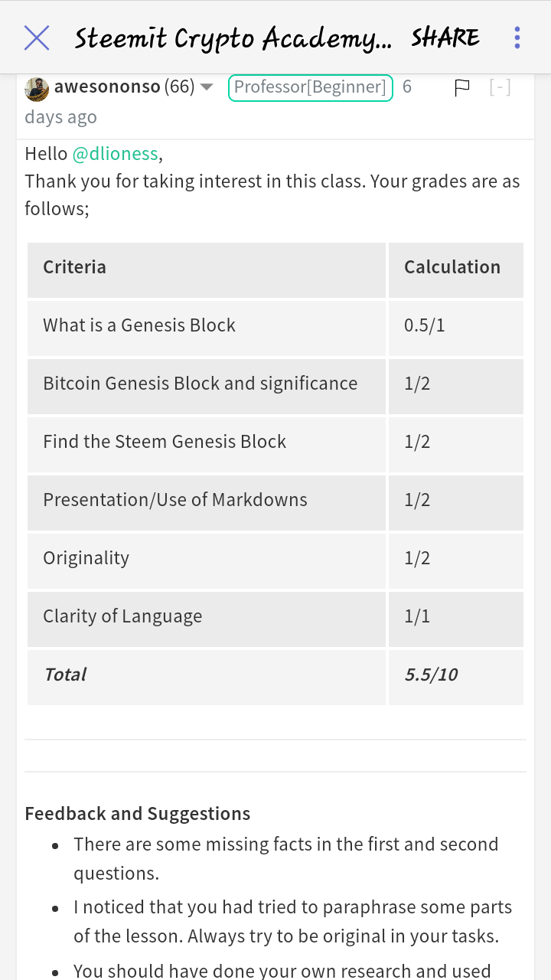Open awesononso's profile avatar
The image size is (551, 980).
pyautogui.click(x=37, y=88)
